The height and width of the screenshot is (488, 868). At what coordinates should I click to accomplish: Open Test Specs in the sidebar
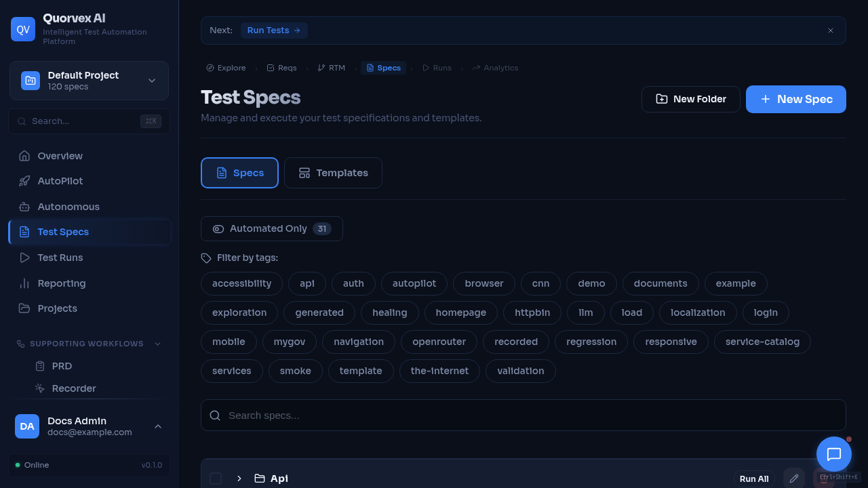(90, 232)
